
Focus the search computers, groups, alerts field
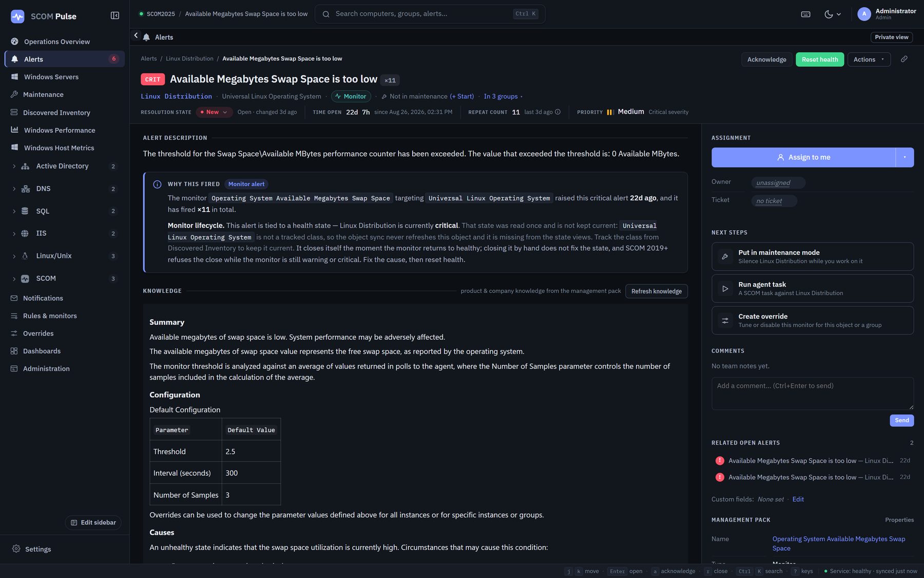[x=430, y=14]
